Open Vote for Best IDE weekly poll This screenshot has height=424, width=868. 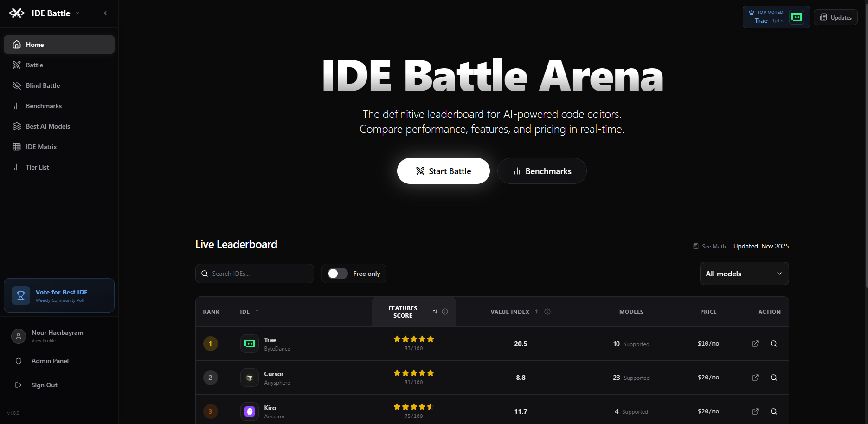(x=59, y=295)
